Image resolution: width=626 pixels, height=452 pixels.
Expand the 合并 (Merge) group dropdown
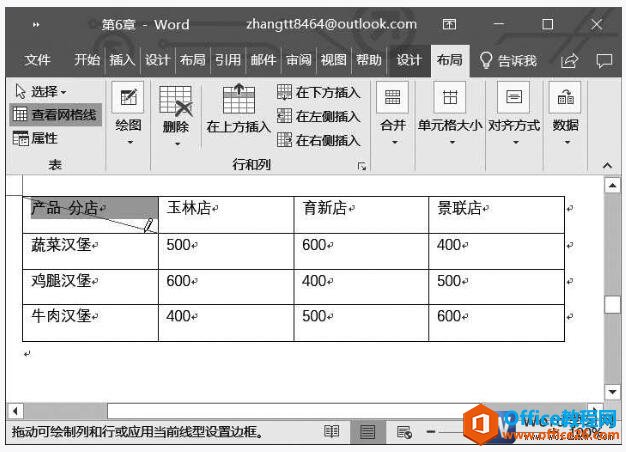(393, 112)
